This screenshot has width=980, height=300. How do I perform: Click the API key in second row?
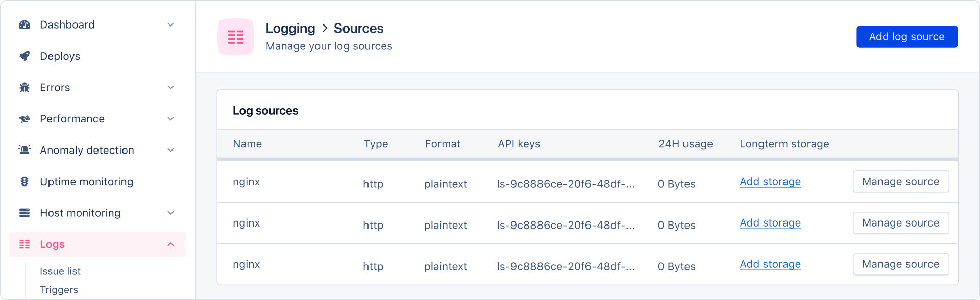(x=566, y=225)
